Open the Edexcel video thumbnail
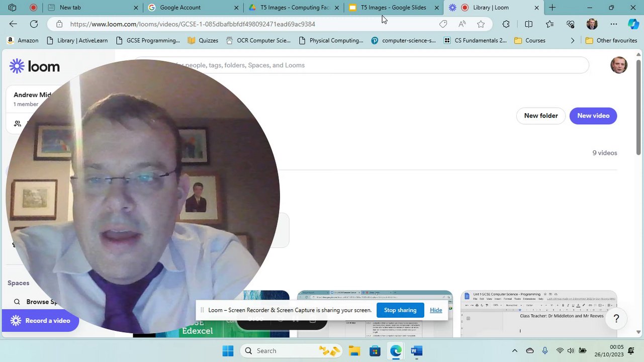The width and height of the screenshot is (644, 362). pos(211,314)
